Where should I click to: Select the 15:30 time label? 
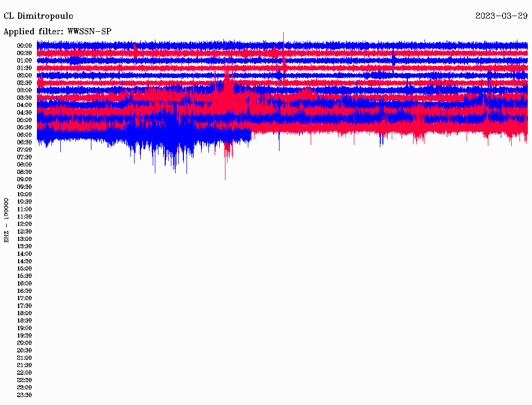point(24,276)
